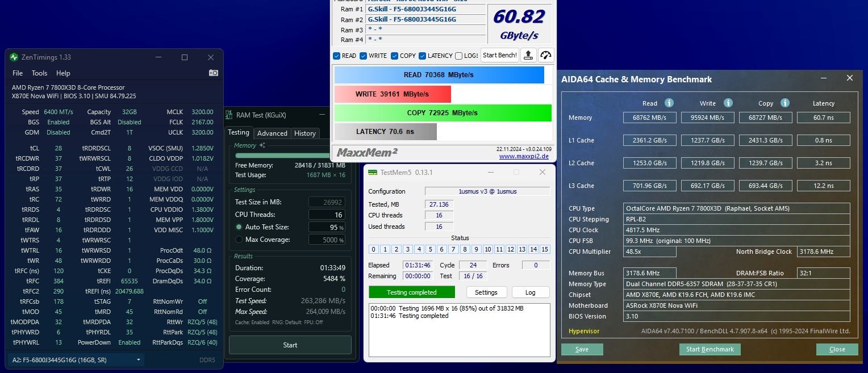
Task: Open the A2 memory module dropdown
Action: (x=76, y=360)
